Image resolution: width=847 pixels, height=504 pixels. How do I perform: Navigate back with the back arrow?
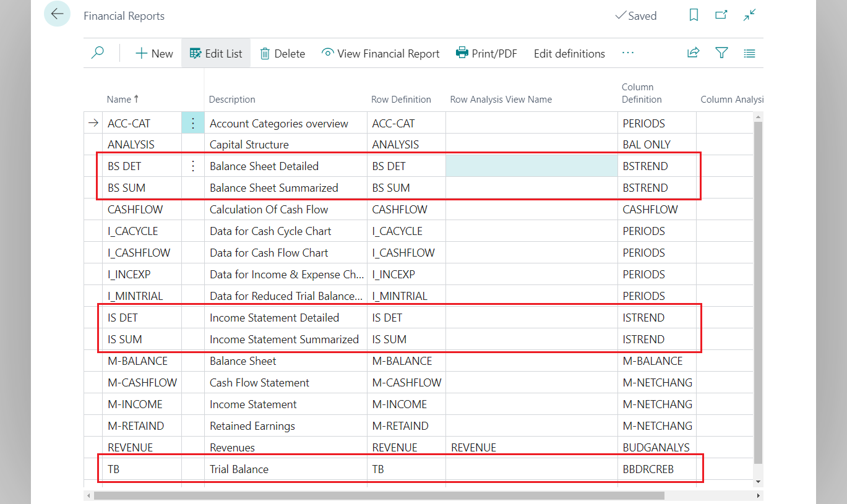pos(57,14)
